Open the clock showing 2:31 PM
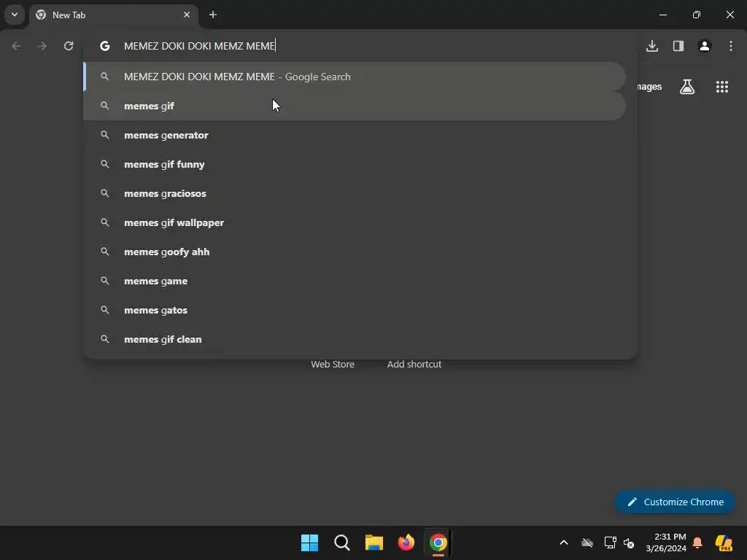 click(666, 542)
